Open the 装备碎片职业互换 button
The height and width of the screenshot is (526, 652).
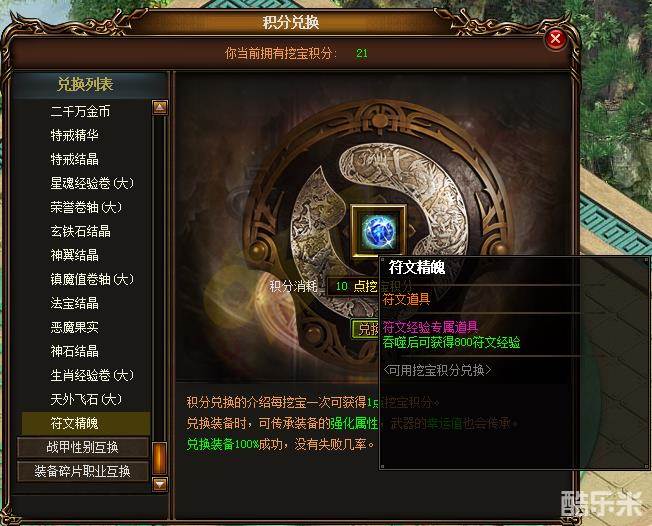(x=83, y=472)
